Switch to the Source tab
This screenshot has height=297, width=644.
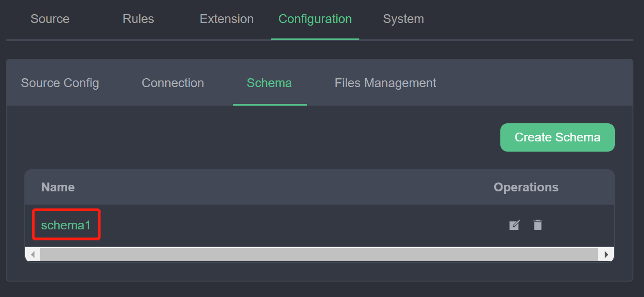(50, 19)
